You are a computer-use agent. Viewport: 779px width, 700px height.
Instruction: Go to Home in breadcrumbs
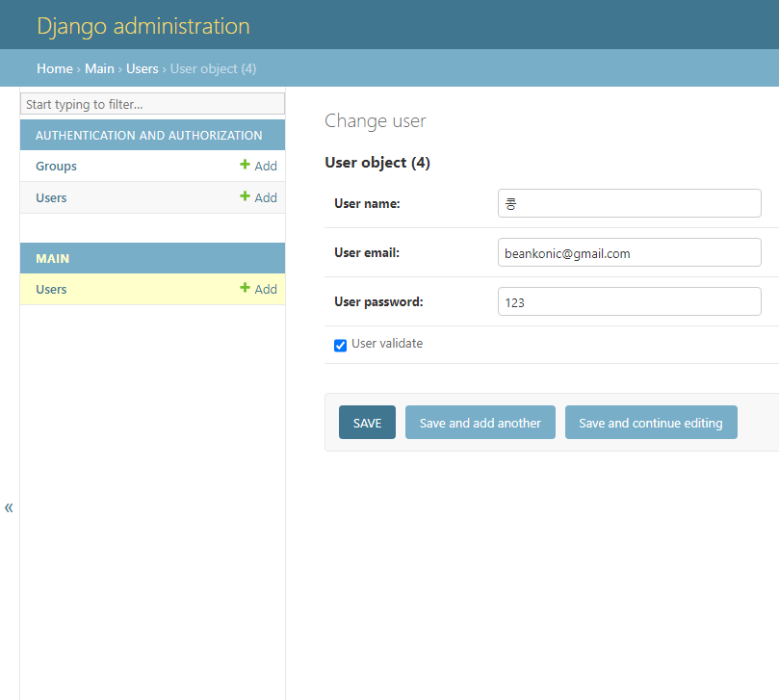point(55,68)
